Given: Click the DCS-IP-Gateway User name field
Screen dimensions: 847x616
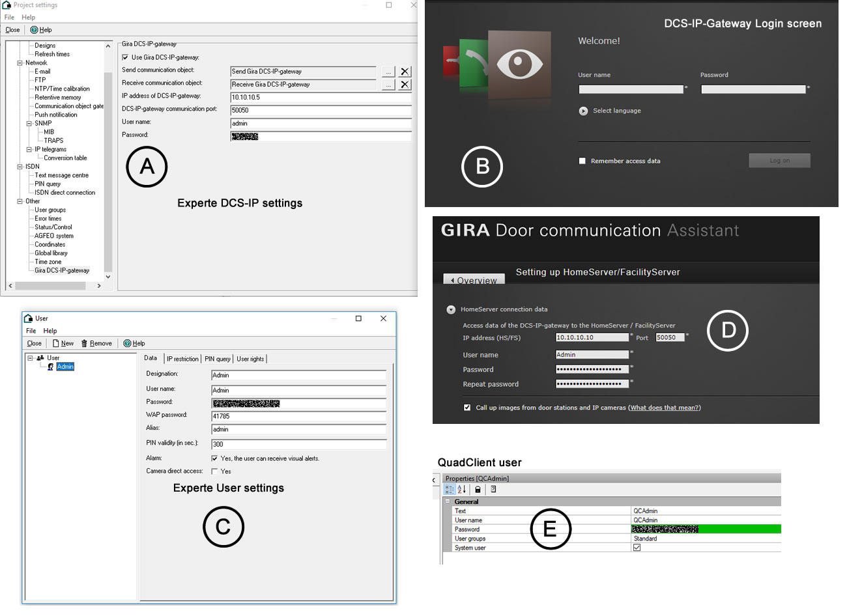Looking at the screenshot, I should (x=631, y=89).
